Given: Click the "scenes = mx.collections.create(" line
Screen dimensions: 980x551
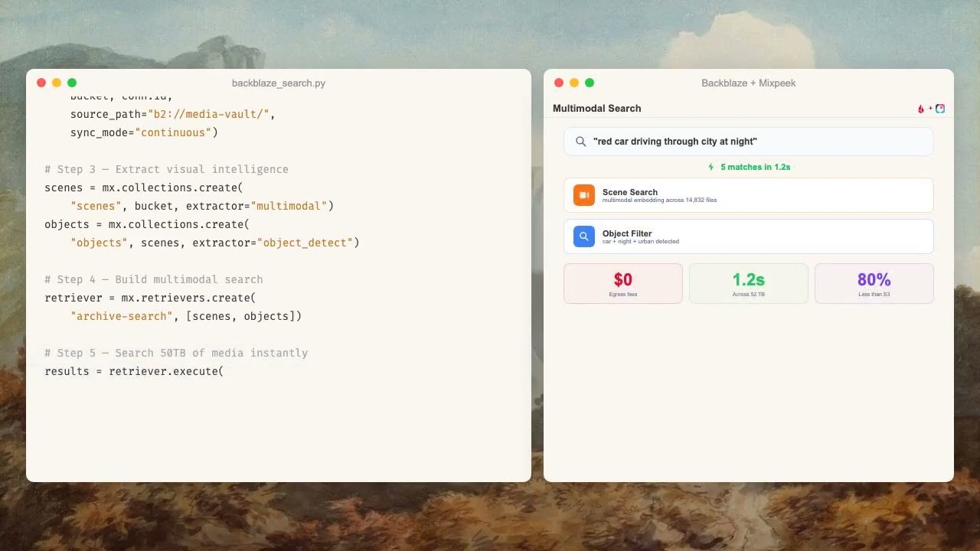Looking at the screenshot, I should (144, 187).
